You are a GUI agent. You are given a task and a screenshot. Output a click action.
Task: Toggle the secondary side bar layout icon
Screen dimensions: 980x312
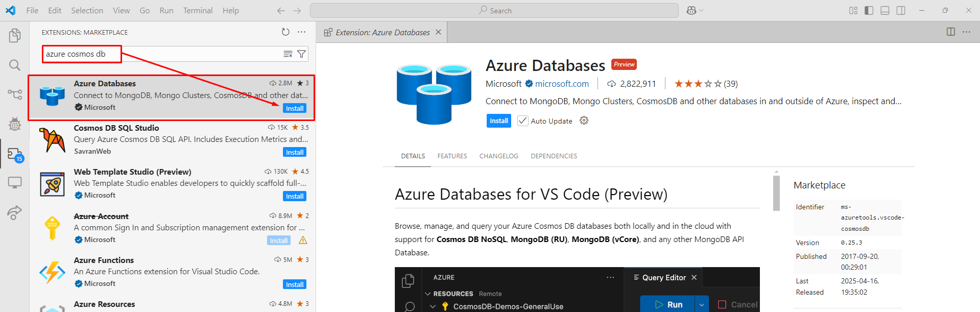pyautogui.click(x=901, y=11)
